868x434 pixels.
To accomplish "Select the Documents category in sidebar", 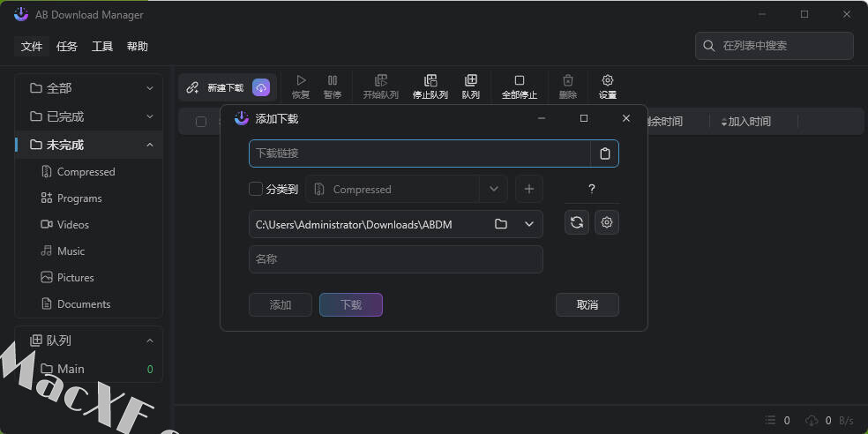I will pyautogui.click(x=88, y=304).
